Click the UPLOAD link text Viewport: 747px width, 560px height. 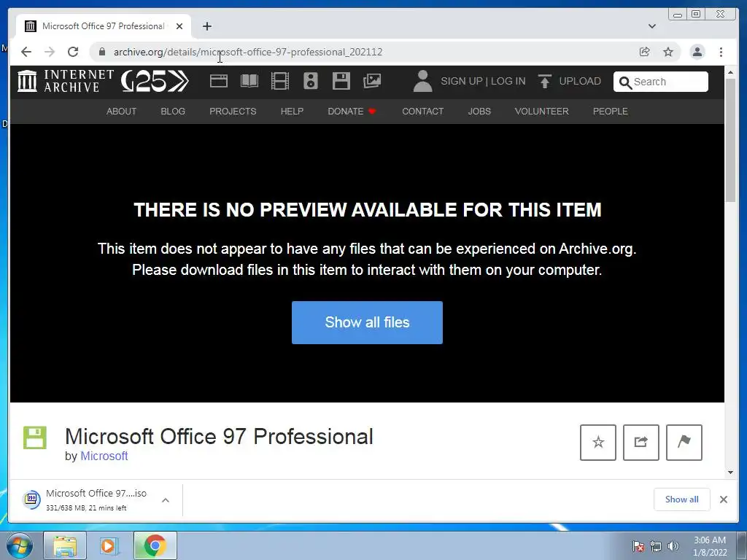coord(580,81)
